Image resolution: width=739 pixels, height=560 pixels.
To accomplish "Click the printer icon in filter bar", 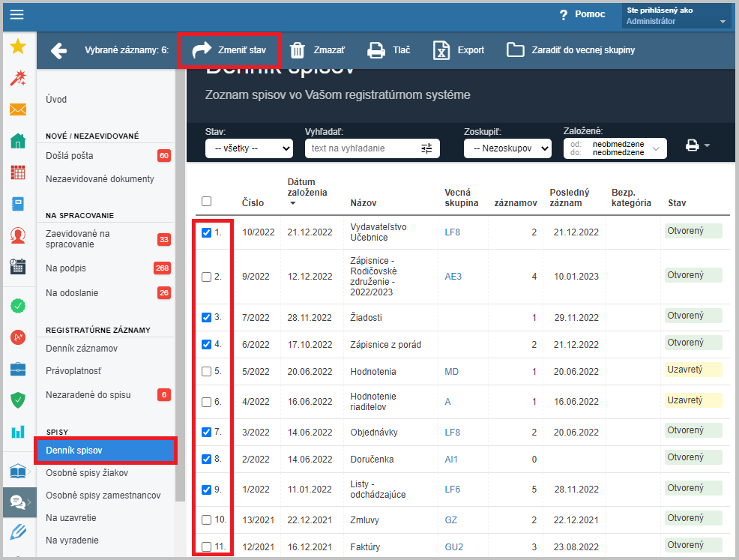I will [693, 145].
